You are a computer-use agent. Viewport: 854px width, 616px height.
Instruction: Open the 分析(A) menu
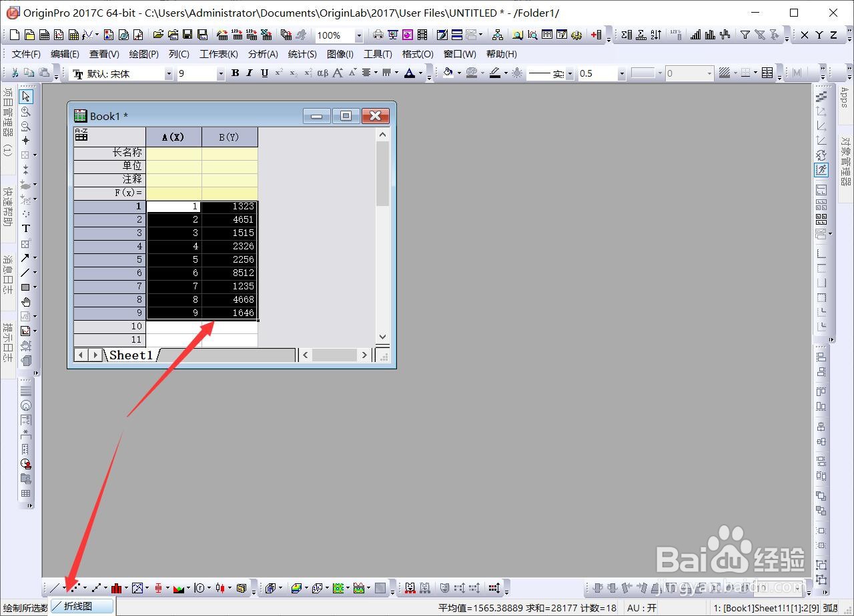pyautogui.click(x=263, y=54)
